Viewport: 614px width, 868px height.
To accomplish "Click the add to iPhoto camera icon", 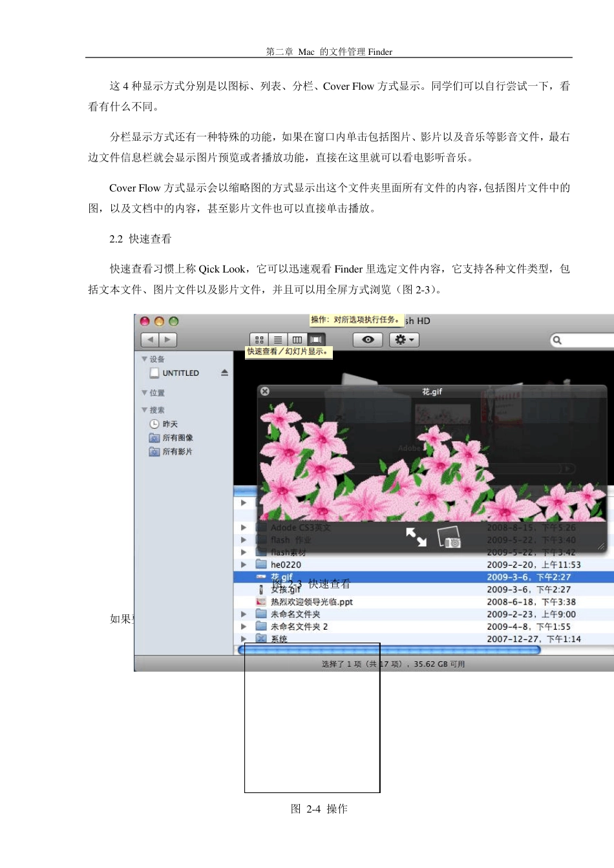I will tap(449, 537).
